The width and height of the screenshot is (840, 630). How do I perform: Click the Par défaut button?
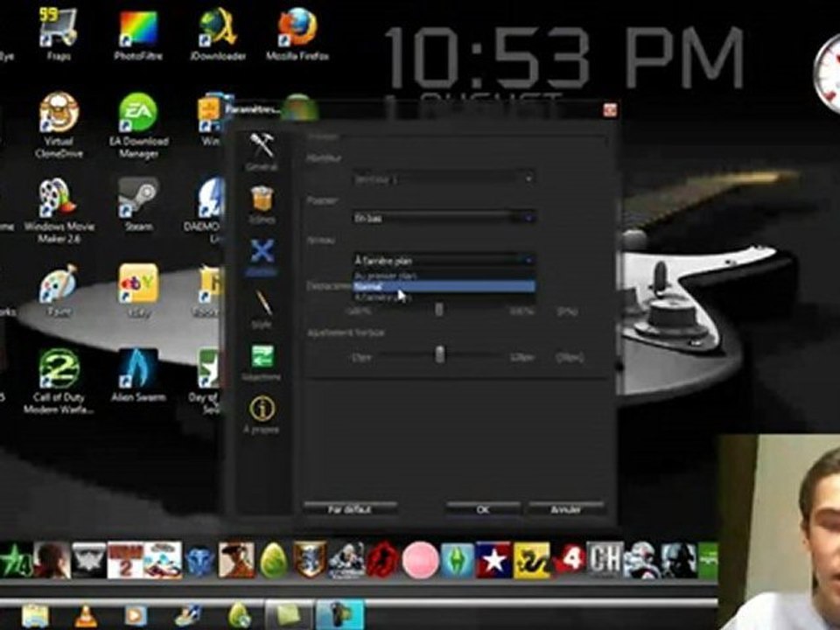[x=350, y=508]
